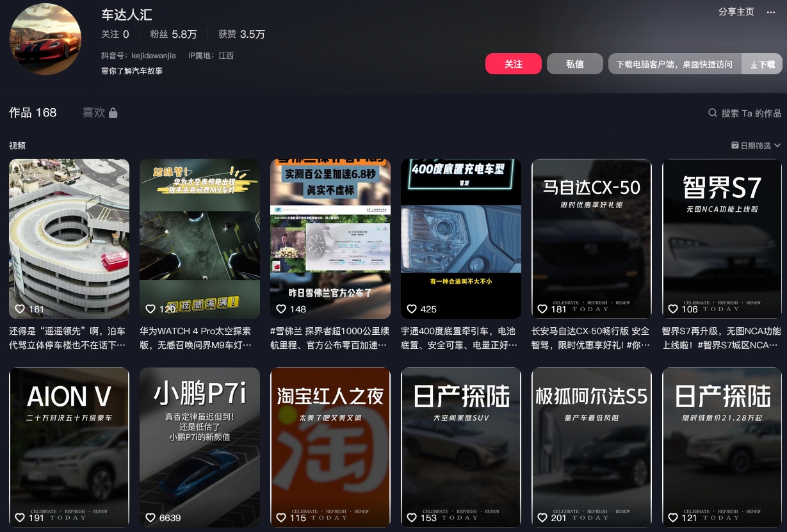
Task: Click heart icon showing 191 likes
Action: tap(20, 517)
